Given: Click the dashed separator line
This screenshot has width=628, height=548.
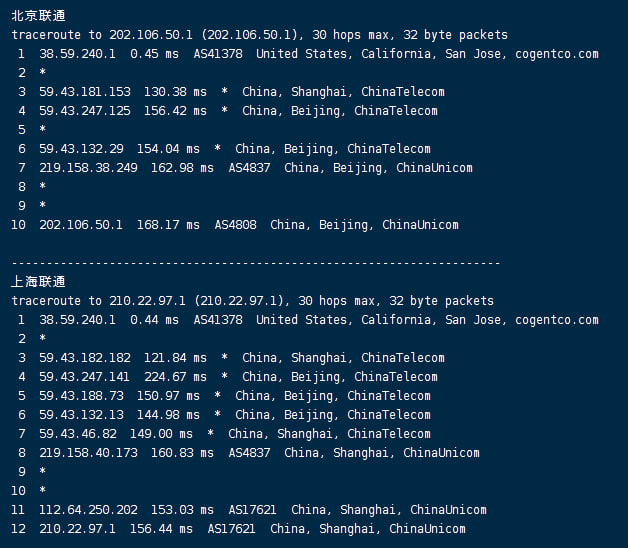Looking at the screenshot, I should (x=256, y=263).
